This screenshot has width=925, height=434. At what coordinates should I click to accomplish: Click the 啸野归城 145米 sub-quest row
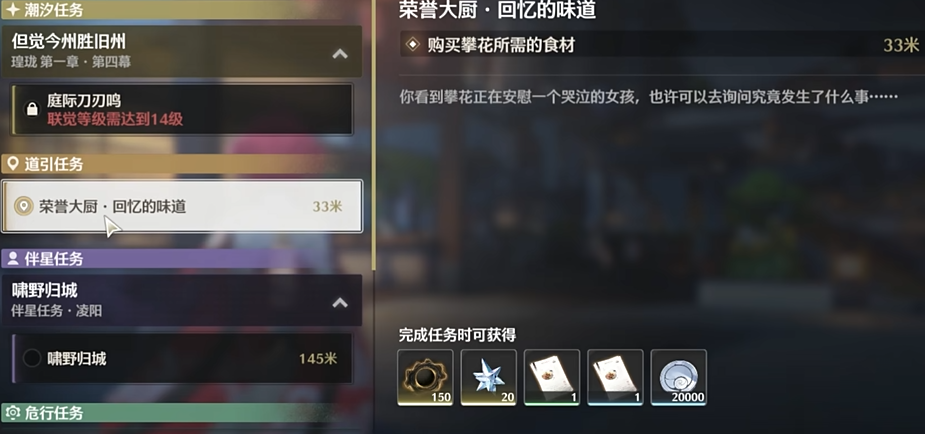183,359
